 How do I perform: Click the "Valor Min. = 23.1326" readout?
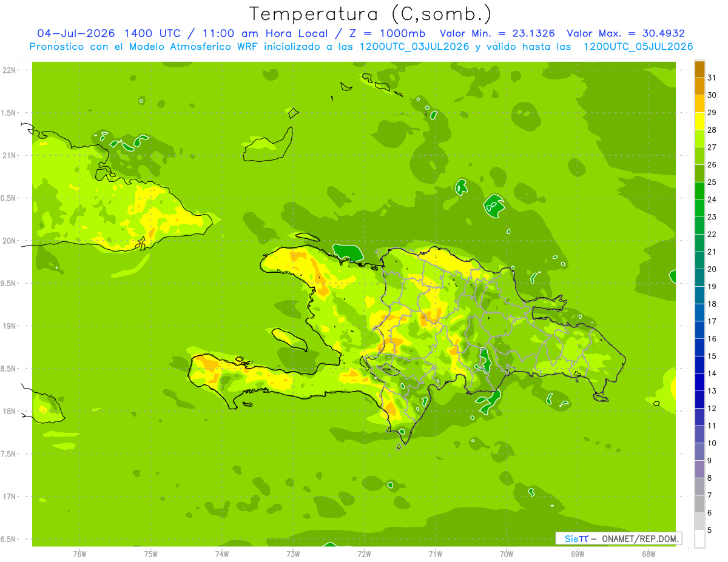[x=497, y=33]
